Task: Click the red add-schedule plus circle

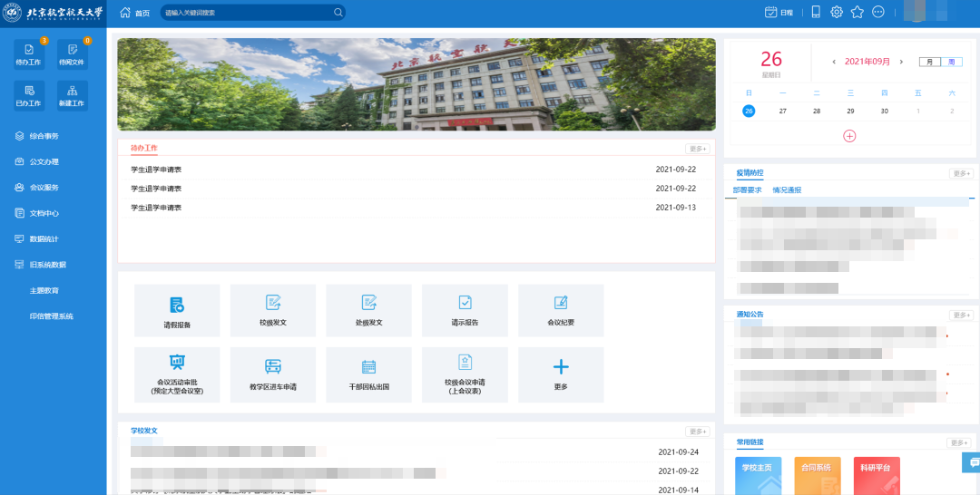Action: tap(849, 136)
